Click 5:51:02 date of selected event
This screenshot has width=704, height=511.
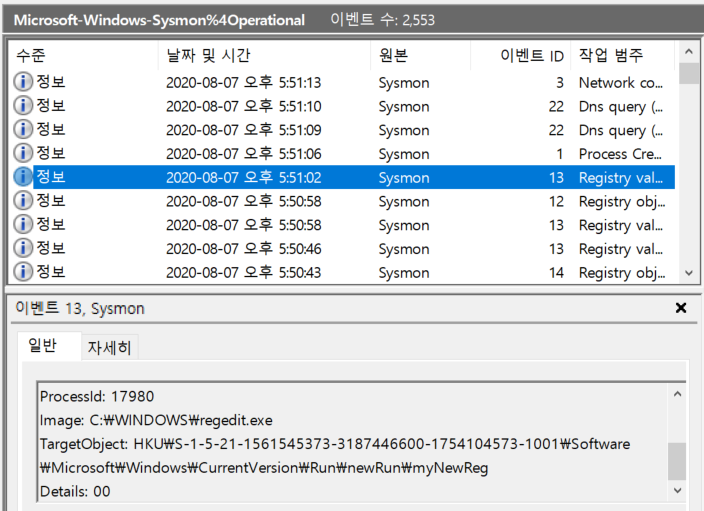tap(243, 178)
